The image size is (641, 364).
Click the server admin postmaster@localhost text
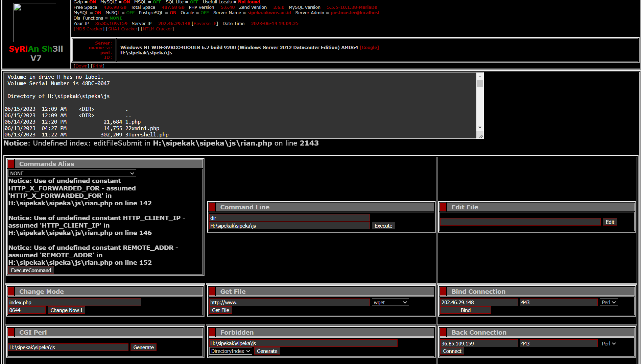(355, 13)
